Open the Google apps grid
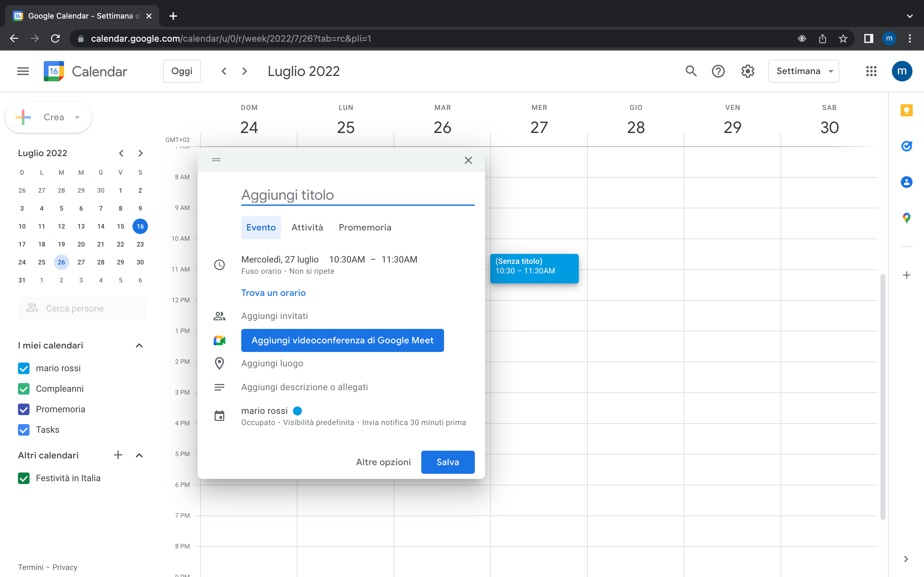The width and height of the screenshot is (924, 577). [x=871, y=71]
